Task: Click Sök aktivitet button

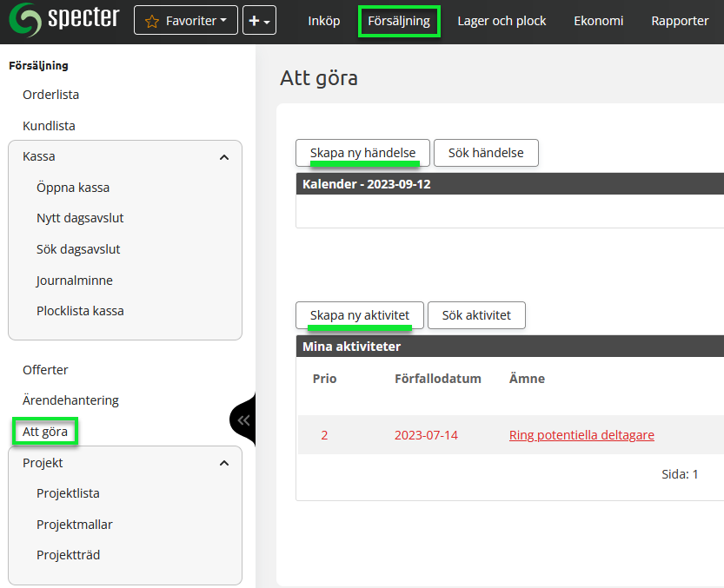Action: 476,315
